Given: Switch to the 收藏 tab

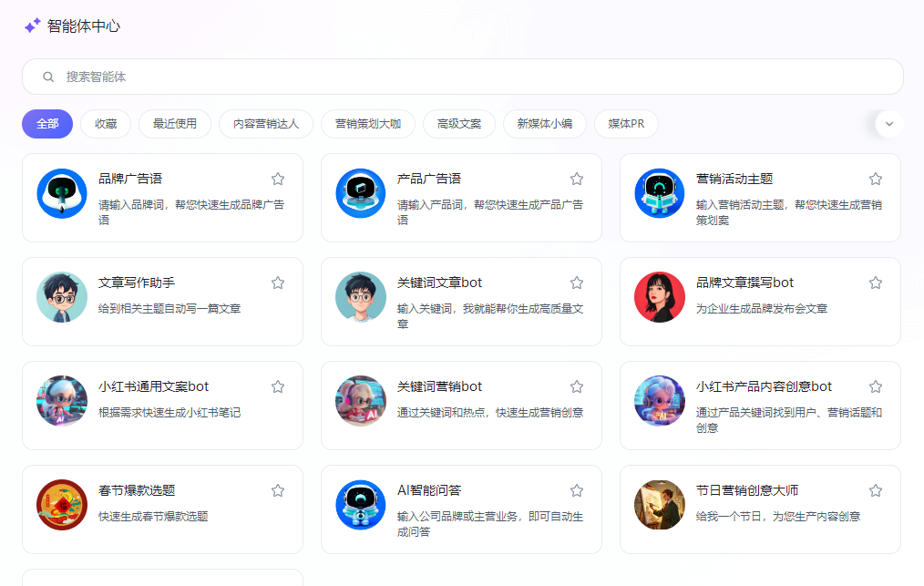Looking at the screenshot, I should tap(106, 124).
